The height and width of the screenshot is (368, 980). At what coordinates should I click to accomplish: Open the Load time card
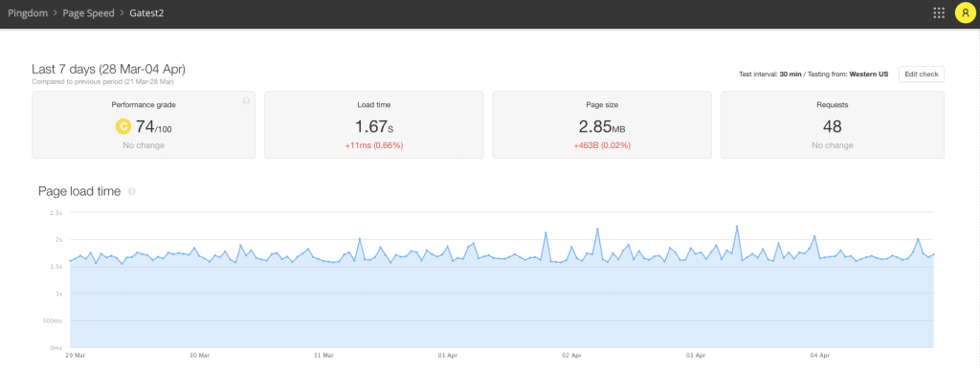click(374, 125)
